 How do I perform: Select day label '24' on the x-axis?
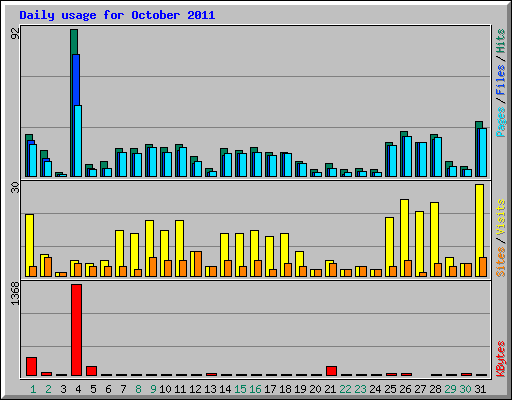pyautogui.click(x=375, y=389)
